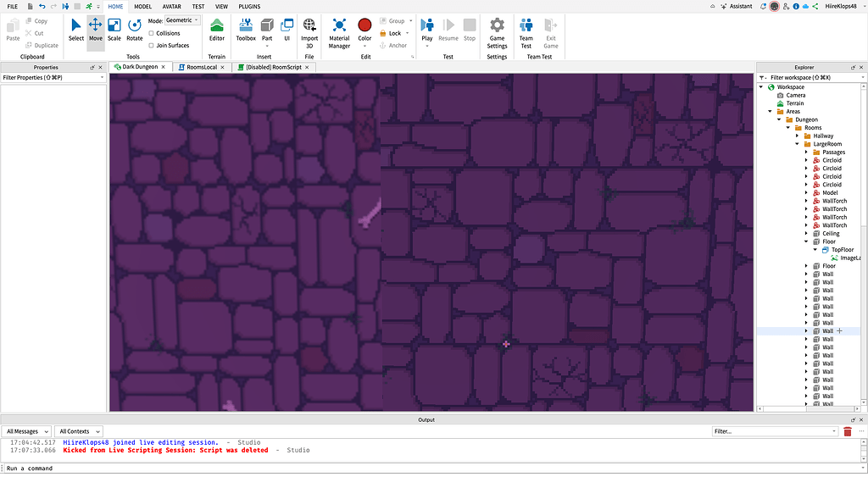868x488 pixels.
Task: Collapse the LargeRoom folder
Action: (795, 143)
